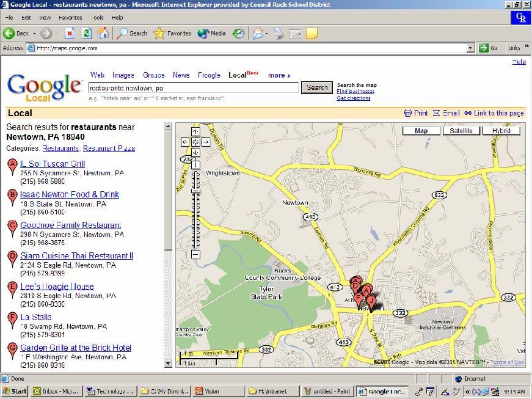This screenshot has width=532, height=399.
Task: Switch to Satellite view
Action: tap(461, 131)
